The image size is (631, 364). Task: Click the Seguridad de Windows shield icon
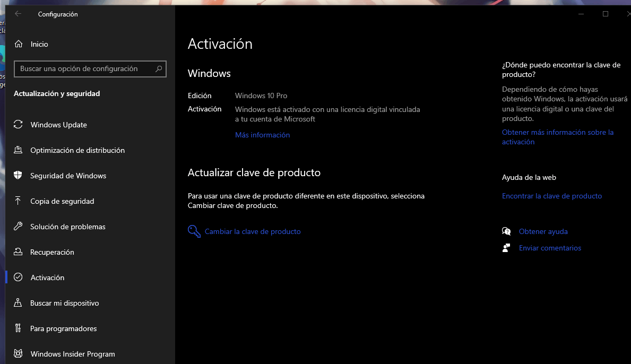[18, 175]
